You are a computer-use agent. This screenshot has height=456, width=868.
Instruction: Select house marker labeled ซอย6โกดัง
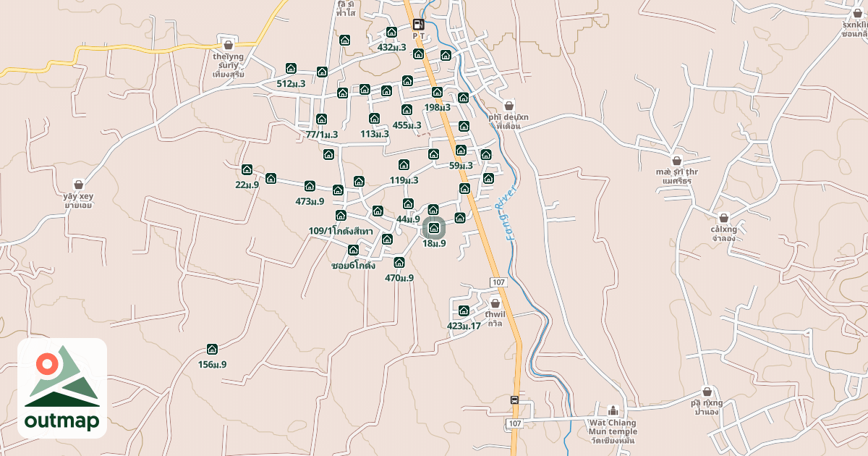353,250
